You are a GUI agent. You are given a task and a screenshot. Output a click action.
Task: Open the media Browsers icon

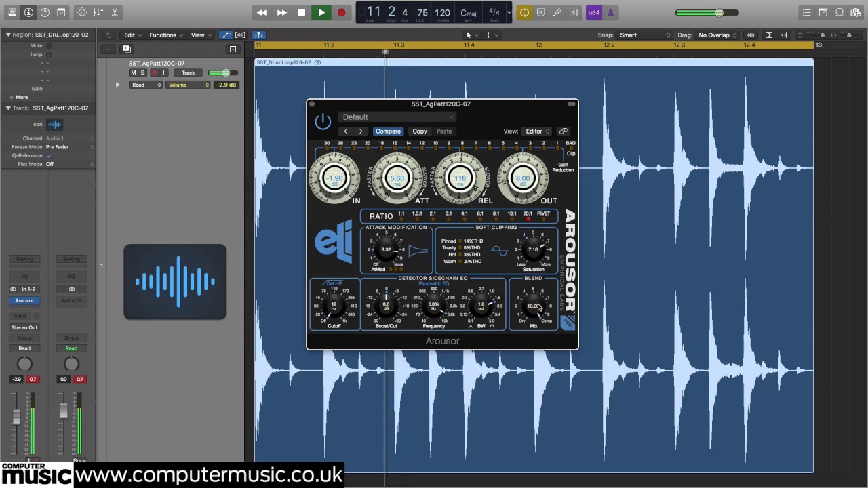[856, 12]
